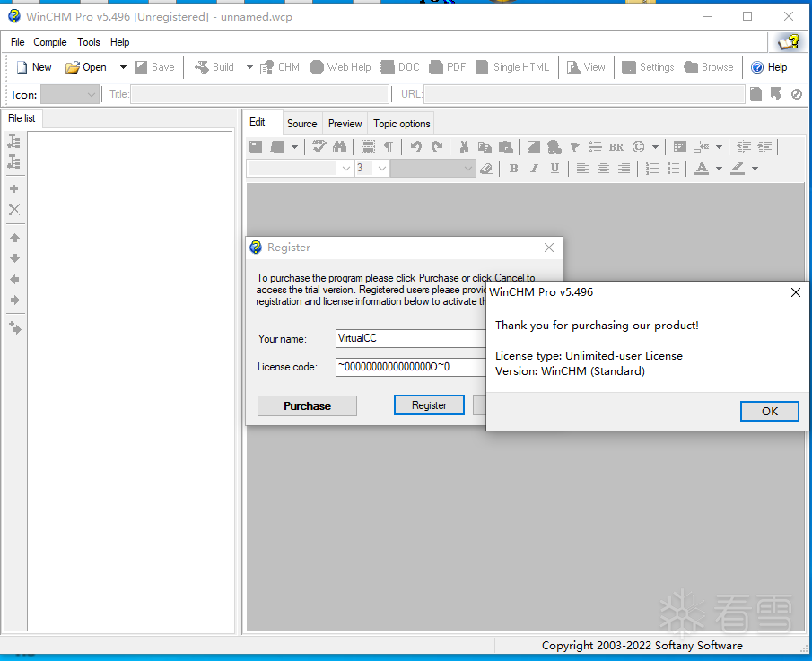Screen dimensions: 812x661
Task: Toggle numbered list
Action: pyautogui.click(x=652, y=169)
